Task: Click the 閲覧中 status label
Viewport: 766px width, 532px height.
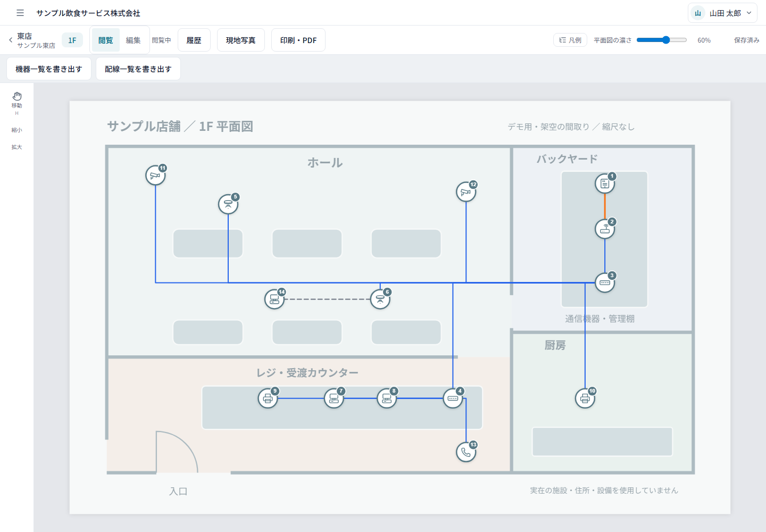Action: click(162, 40)
